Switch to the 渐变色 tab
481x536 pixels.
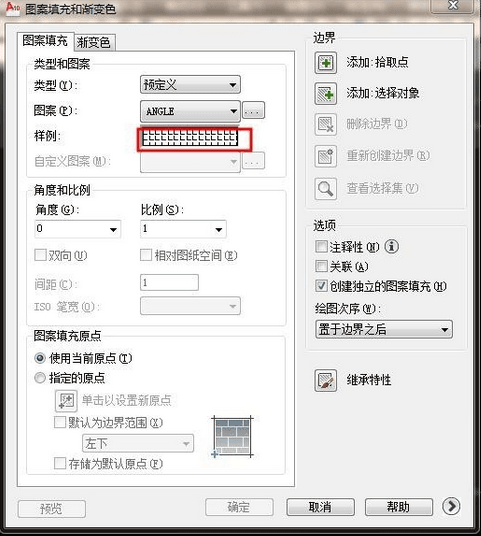(93, 42)
